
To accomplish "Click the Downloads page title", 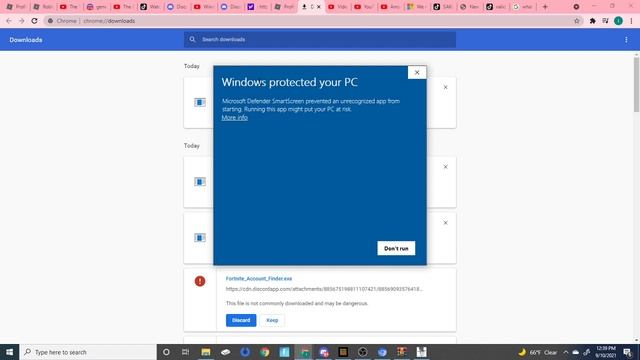I will [x=26, y=40].
